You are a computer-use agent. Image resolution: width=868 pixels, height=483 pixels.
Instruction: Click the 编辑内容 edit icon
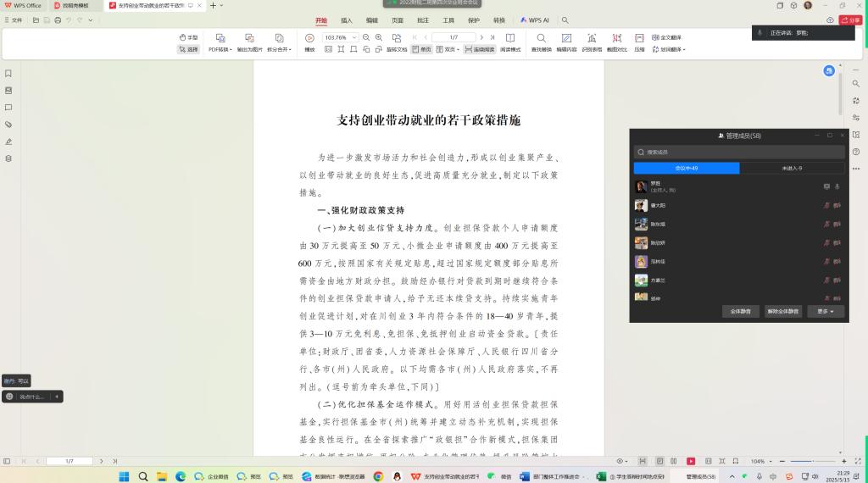[x=566, y=39]
